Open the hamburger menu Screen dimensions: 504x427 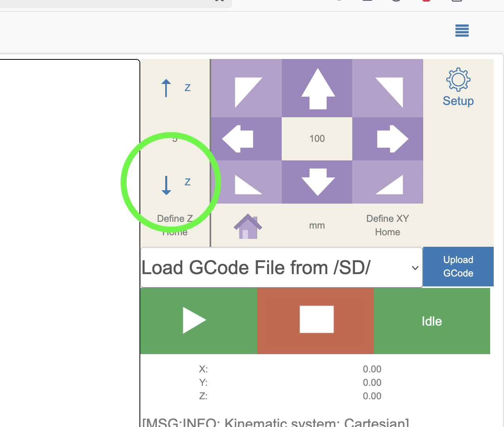pyautogui.click(x=462, y=30)
